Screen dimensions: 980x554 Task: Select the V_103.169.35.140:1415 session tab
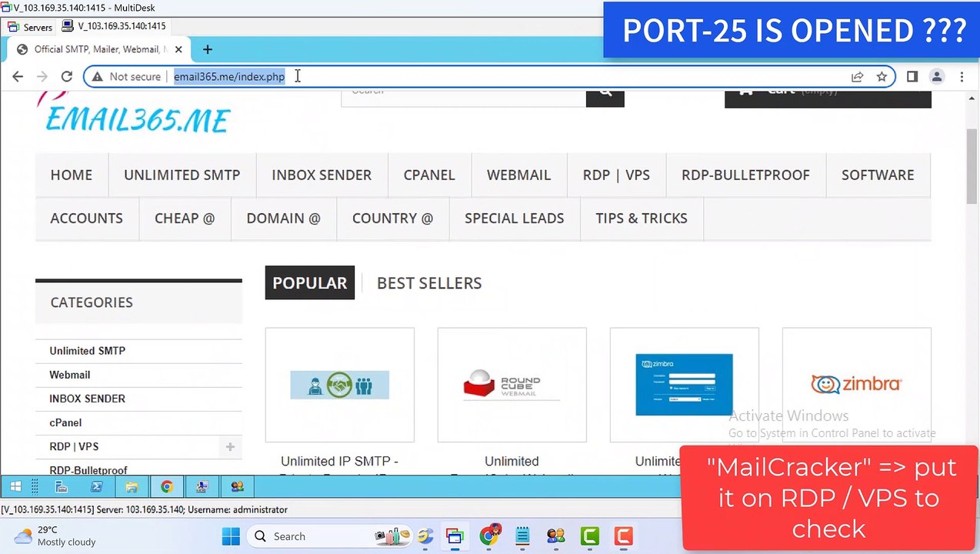click(x=115, y=26)
